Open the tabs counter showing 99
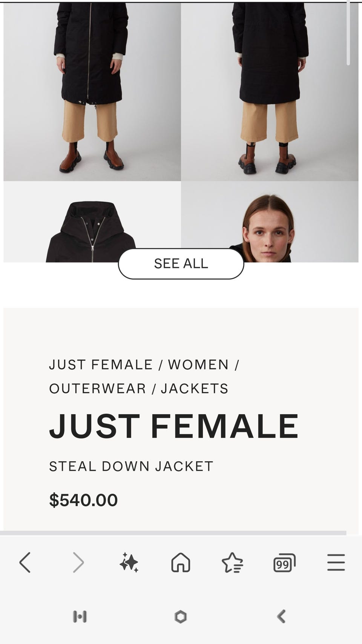This screenshot has width=362, height=644. pos(284,563)
